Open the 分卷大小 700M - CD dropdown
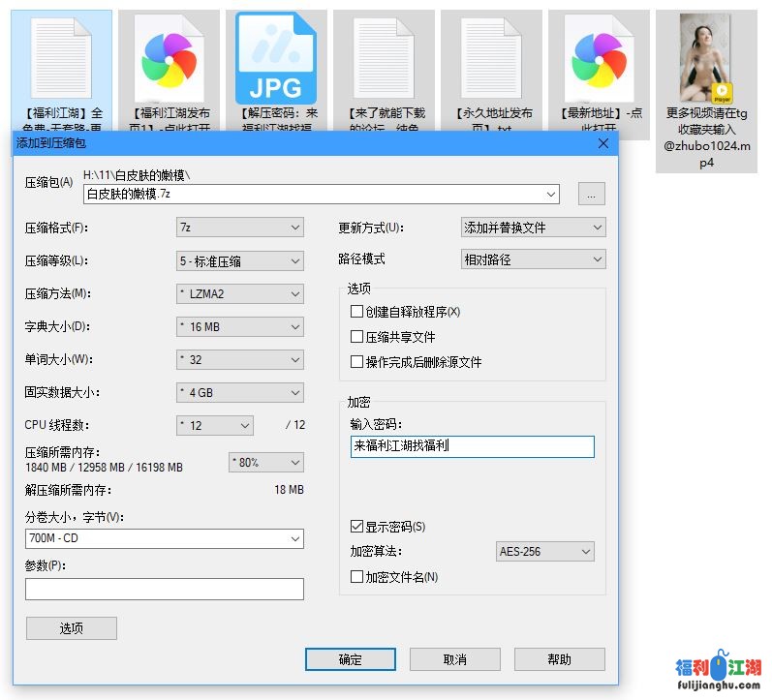The height and width of the screenshot is (700, 772). point(165,539)
